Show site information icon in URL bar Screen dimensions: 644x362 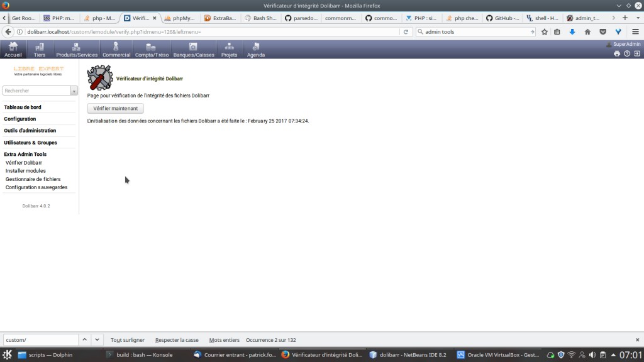19,31
